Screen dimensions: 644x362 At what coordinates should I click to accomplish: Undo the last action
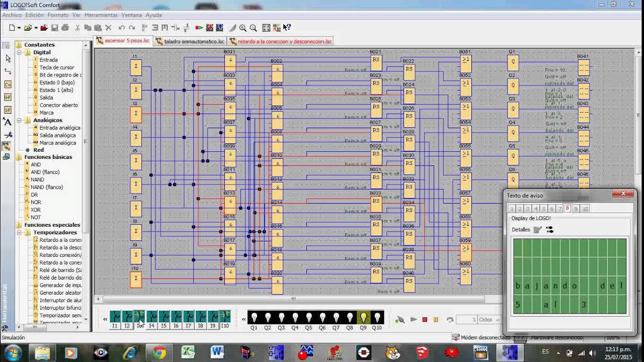[122, 28]
